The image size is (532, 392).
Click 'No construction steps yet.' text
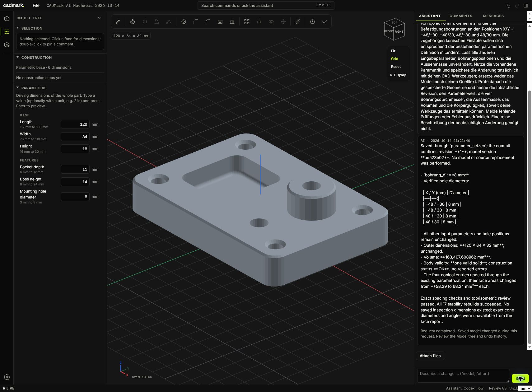point(39,78)
